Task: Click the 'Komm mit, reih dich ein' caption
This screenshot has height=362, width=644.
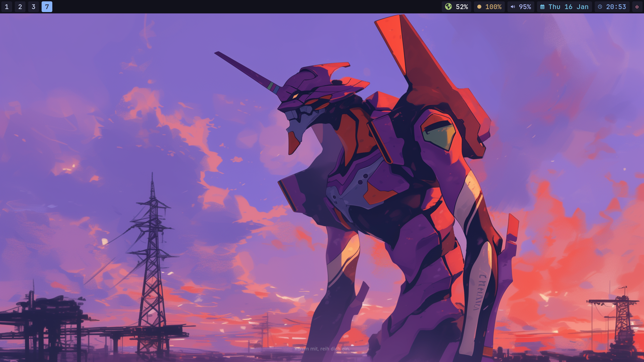Action: coord(322,349)
